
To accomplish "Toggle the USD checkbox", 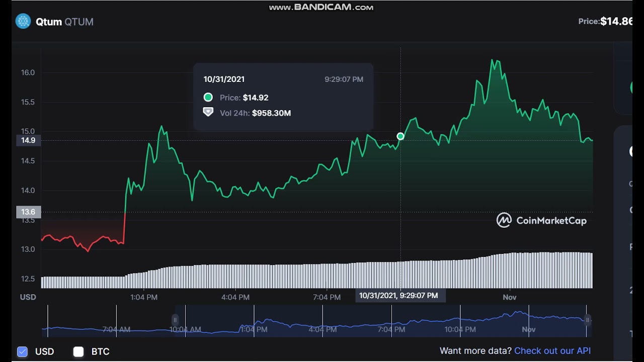I will (x=22, y=351).
